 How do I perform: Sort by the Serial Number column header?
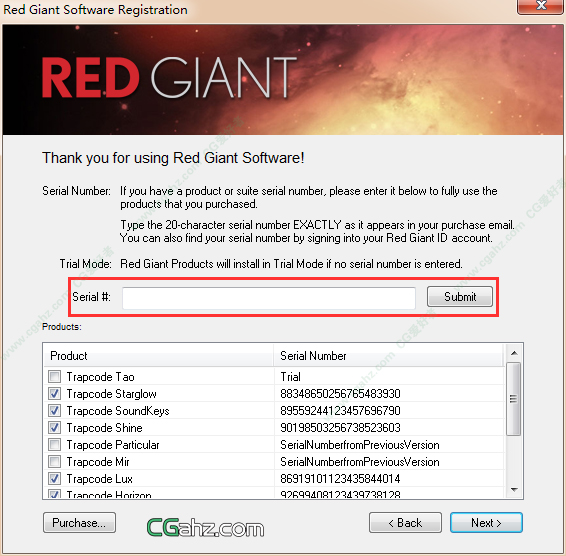[388, 356]
